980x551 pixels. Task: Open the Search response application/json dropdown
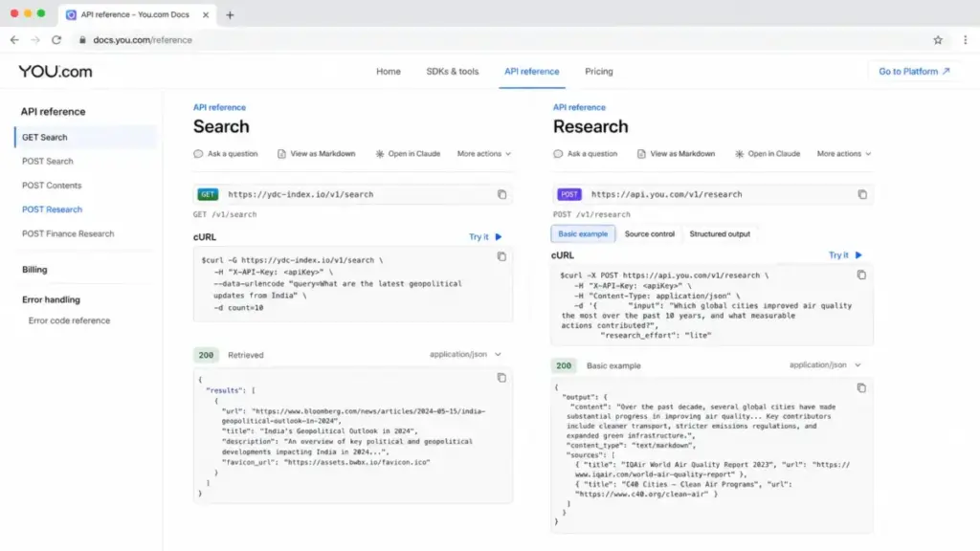click(465, 354)
